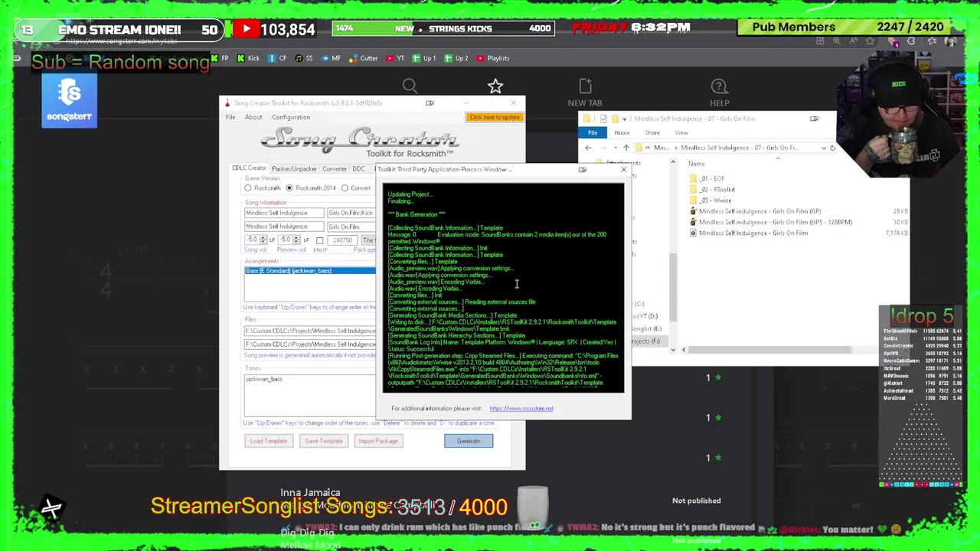
Task: Select the Rocksmith game version radio
Action: pyautogui.click(x=248, y=188)
